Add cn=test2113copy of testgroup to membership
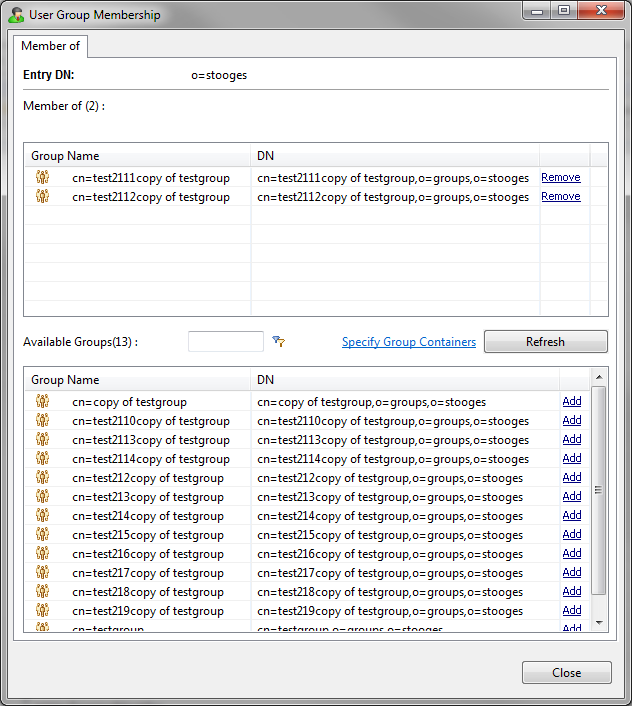Screen dimensions: 632x706 coord(571,440)
